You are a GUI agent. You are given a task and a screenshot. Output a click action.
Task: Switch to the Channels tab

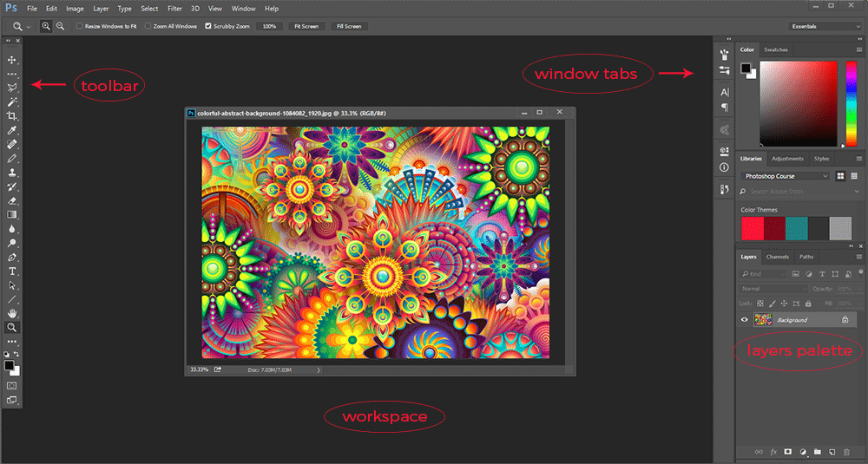[x=777, y=257]
